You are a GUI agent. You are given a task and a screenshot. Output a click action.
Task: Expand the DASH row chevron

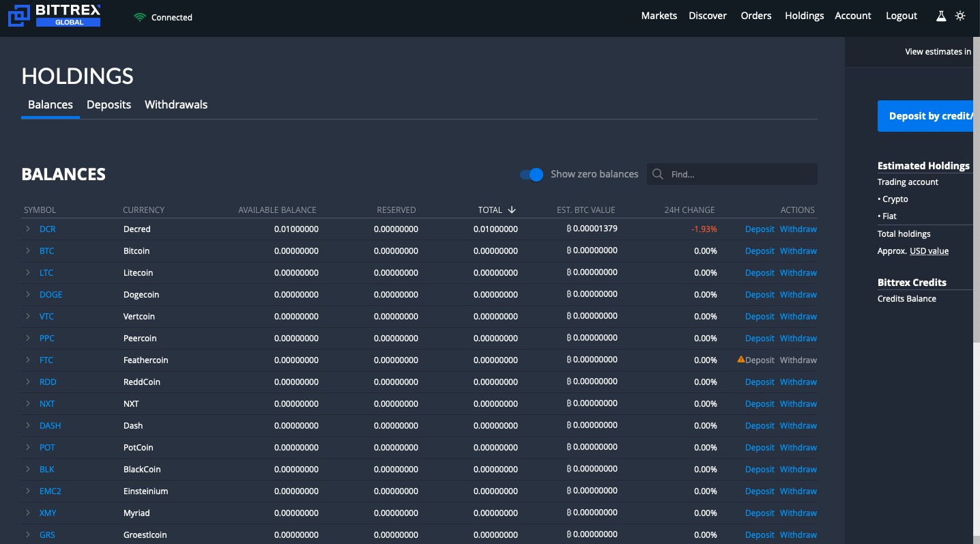(x=28, y=425)
